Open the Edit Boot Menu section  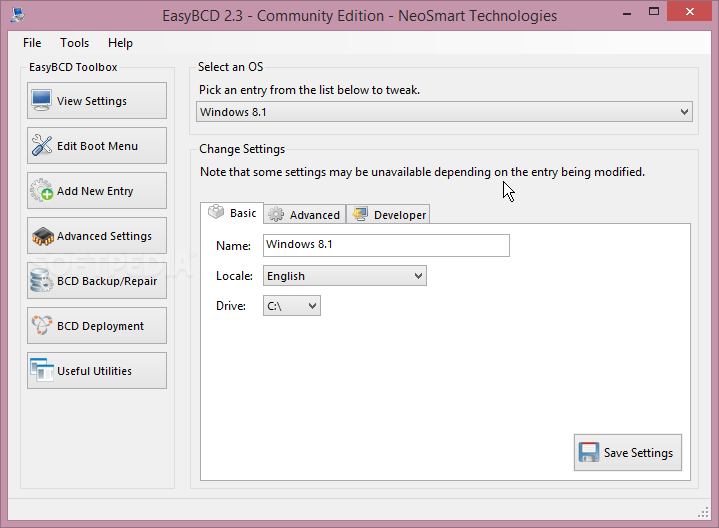point(97,145)
